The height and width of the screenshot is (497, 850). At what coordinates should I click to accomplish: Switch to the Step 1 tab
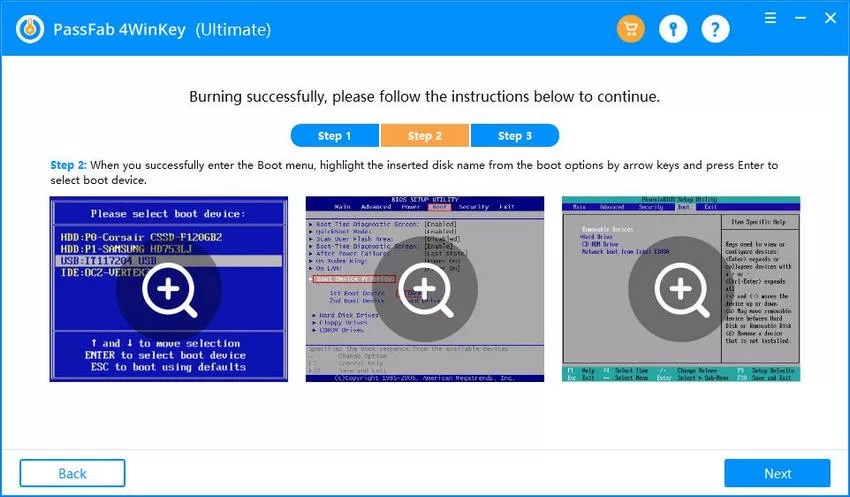[334, 136]
